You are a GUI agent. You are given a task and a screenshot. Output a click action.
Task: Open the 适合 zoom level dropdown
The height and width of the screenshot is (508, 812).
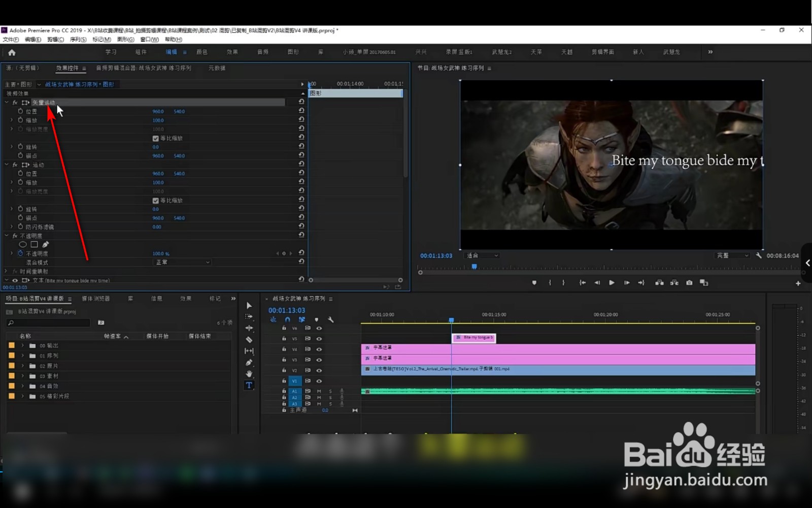click(x=482, y=256)
